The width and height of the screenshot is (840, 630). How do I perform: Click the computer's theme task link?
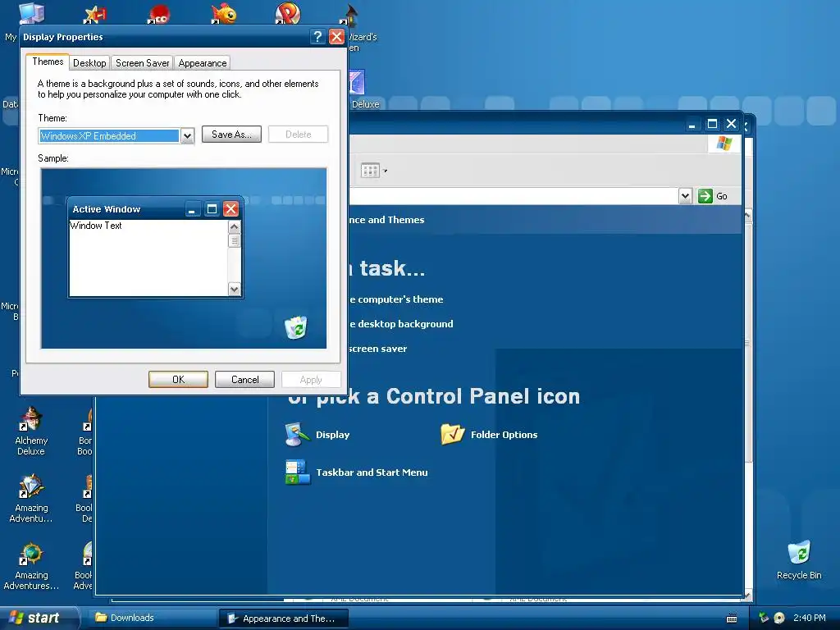[396, 299]
